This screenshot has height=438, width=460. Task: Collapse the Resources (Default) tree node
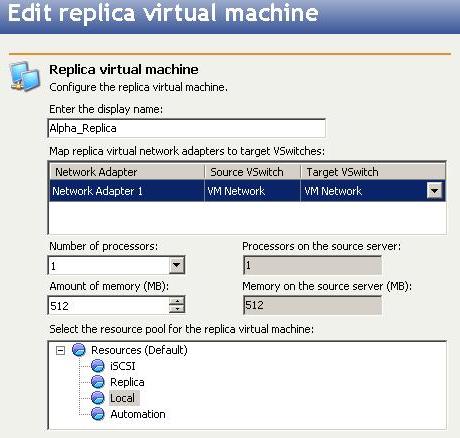coord(60,350)
